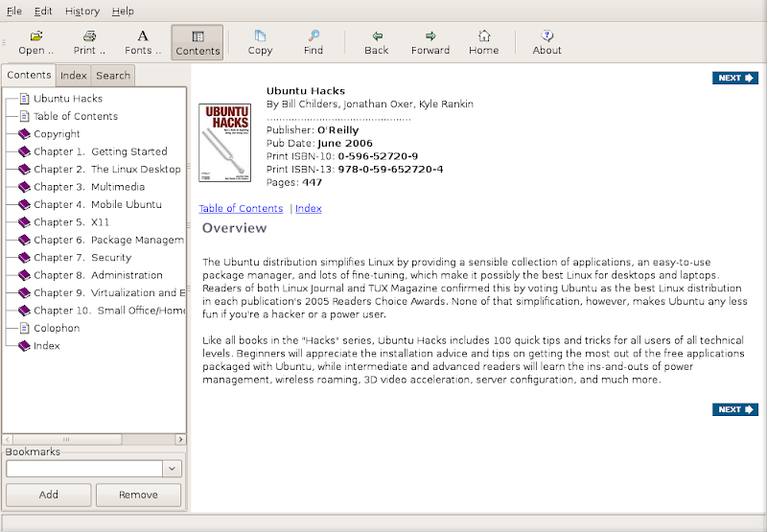Image resolution: width=767 pixels, height=532 pixels.
Task: Click Chapter 1 Getting Started book icon
Action: click(x=24, y=151)
